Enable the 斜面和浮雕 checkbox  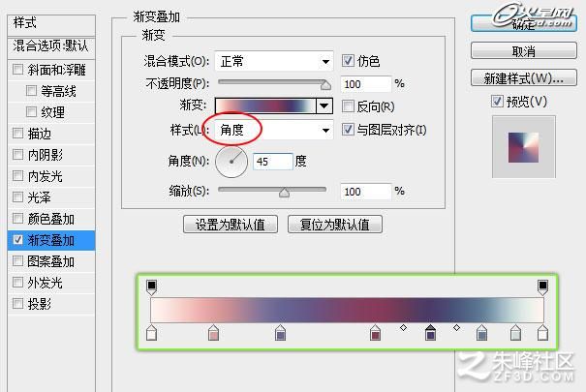pyautogui.click(x=17, y=70)
